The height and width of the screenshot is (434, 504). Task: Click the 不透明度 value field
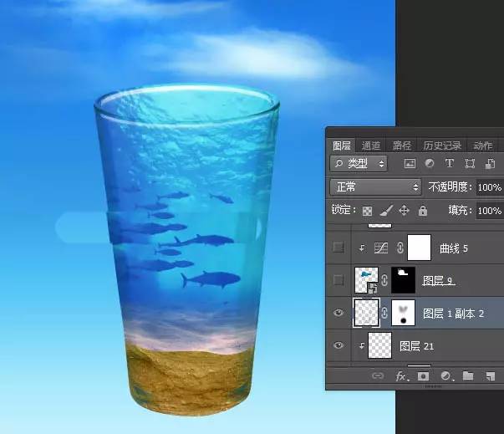pos(489,187)
